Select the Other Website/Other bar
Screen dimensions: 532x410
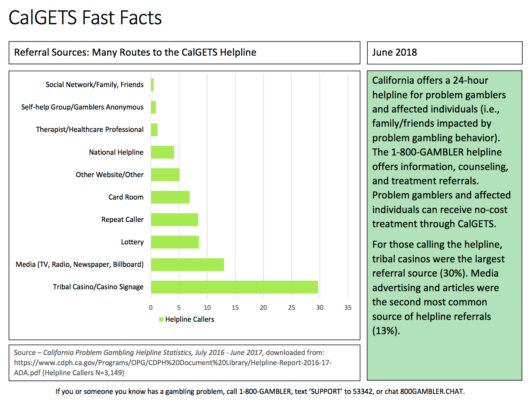[x=165, y=175]
